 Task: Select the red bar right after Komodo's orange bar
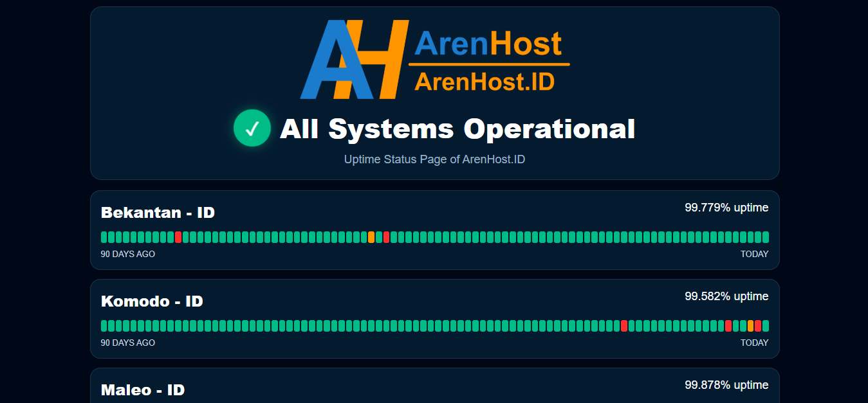[758, 326]
